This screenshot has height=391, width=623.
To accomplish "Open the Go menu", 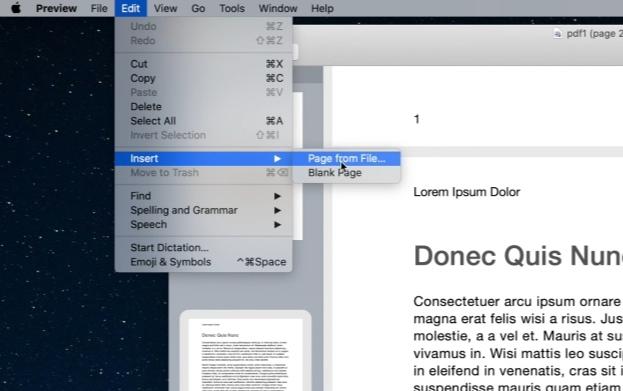I will [198, 8].
